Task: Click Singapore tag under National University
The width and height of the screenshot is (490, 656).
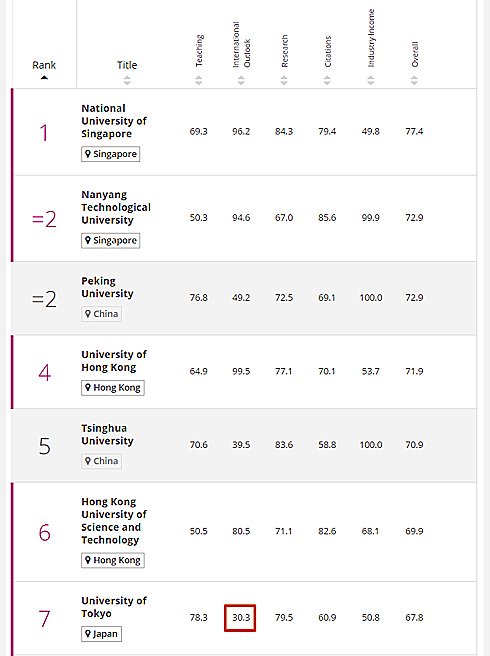Action: coord(110,154)
